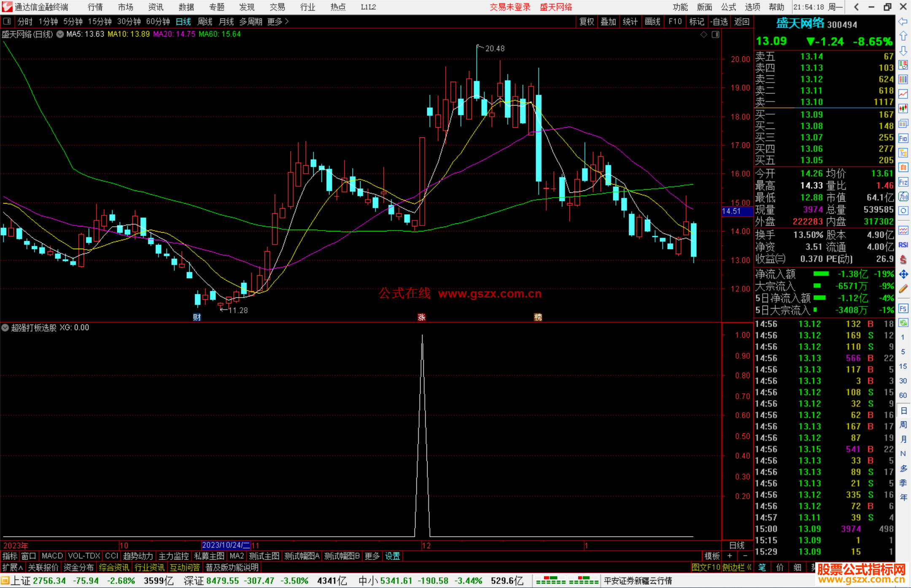
Task: Toggle the circle beside 超强打板选股 indicator
Action: click(5, 328)
